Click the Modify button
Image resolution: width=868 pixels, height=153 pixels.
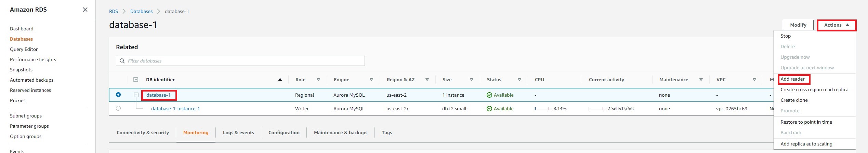click(798, 25)
